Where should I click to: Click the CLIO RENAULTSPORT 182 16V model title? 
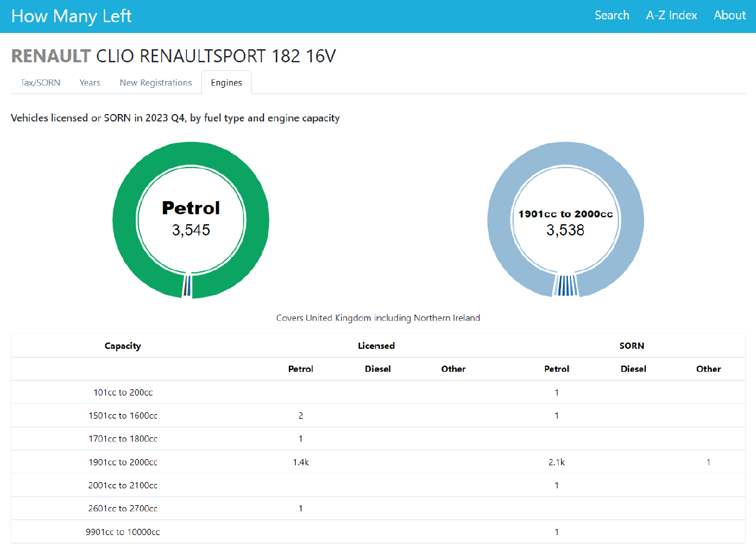pyautogui.click(x=216, y=56)
